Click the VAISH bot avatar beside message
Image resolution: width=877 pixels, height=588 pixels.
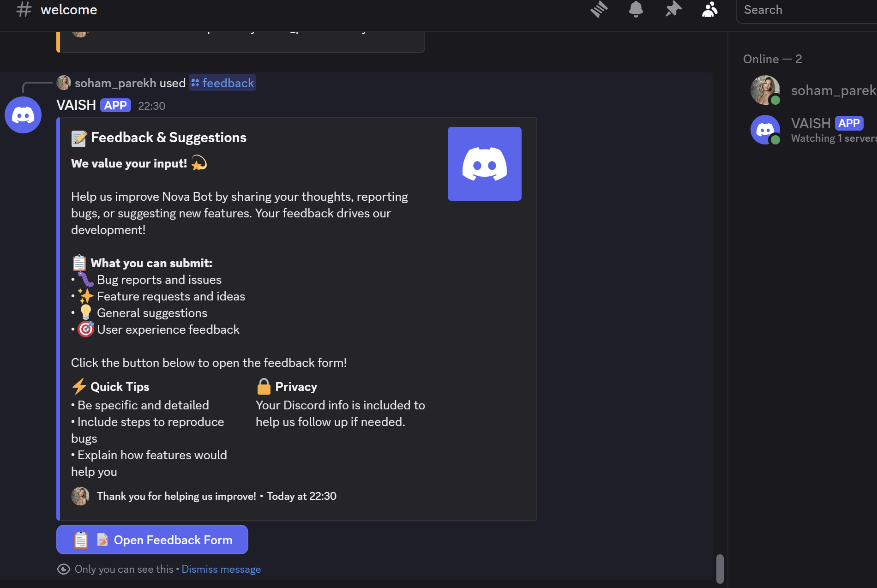[x=23, y=115]
